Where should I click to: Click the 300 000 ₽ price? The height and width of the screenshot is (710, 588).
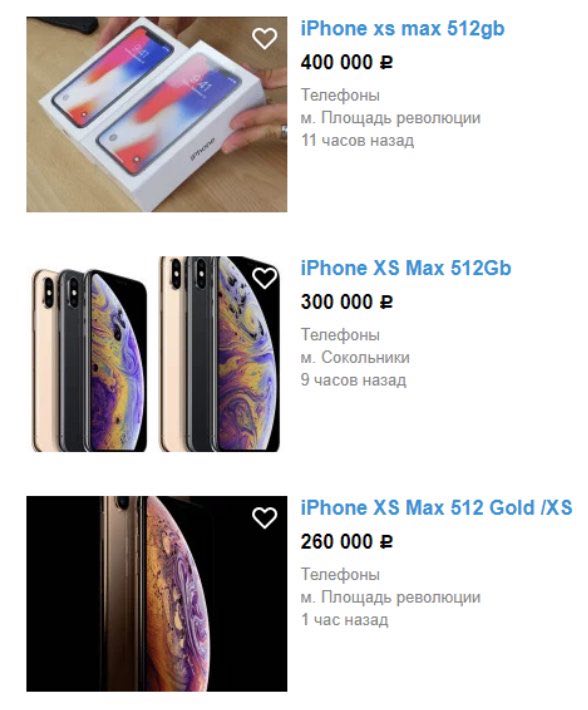point(347,302)
